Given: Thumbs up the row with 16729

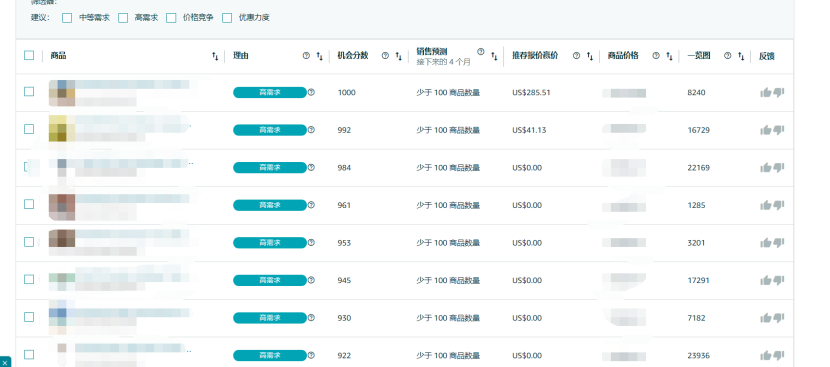Looking at the screenshot, I should click(765, 130).
